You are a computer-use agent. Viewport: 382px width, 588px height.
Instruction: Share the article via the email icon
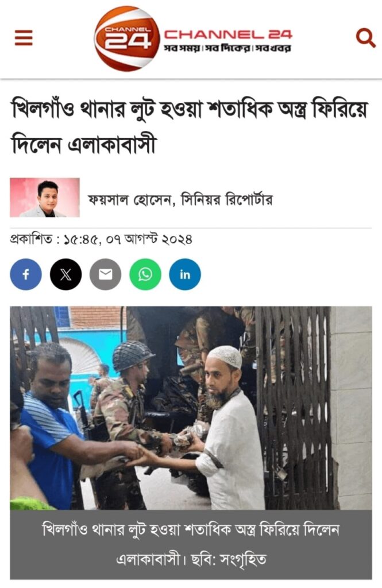(106, 274)
